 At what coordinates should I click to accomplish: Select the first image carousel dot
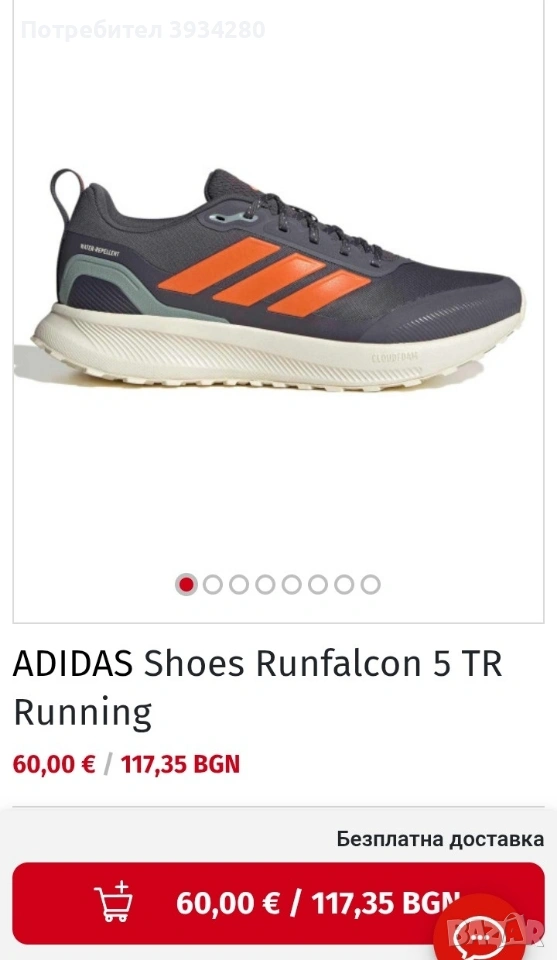click(186, 585)
